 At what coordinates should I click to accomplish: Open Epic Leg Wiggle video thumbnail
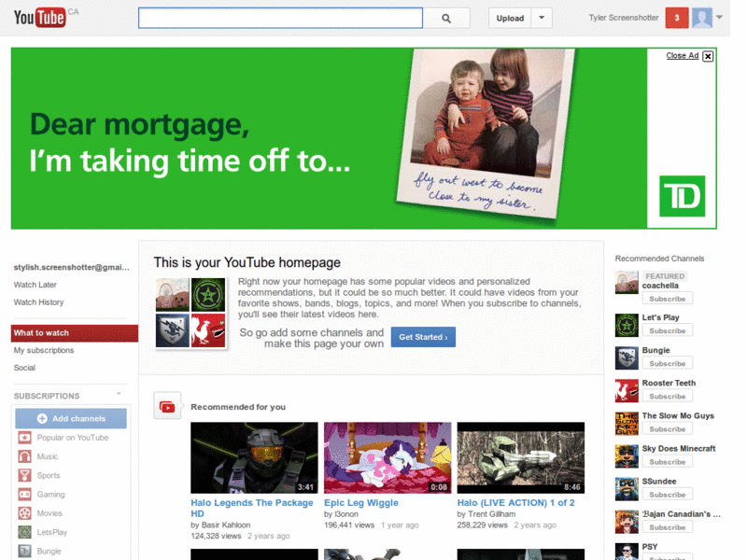[x=388, y=457]
